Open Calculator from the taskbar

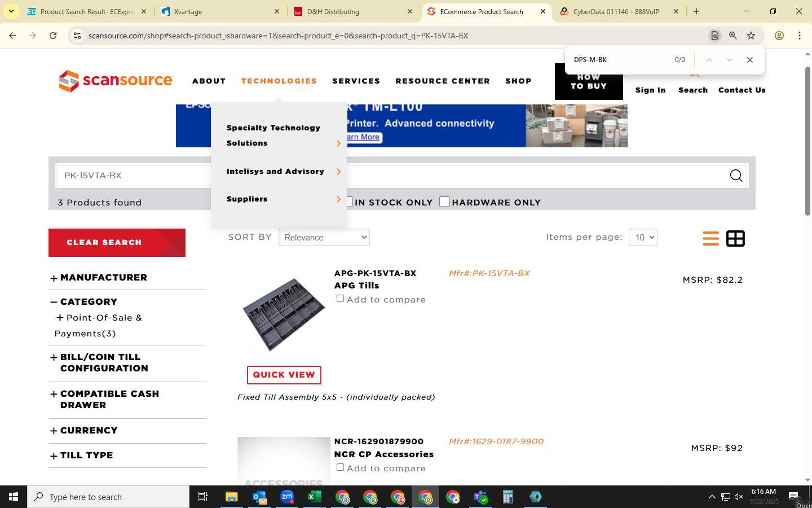click(507, 497)
